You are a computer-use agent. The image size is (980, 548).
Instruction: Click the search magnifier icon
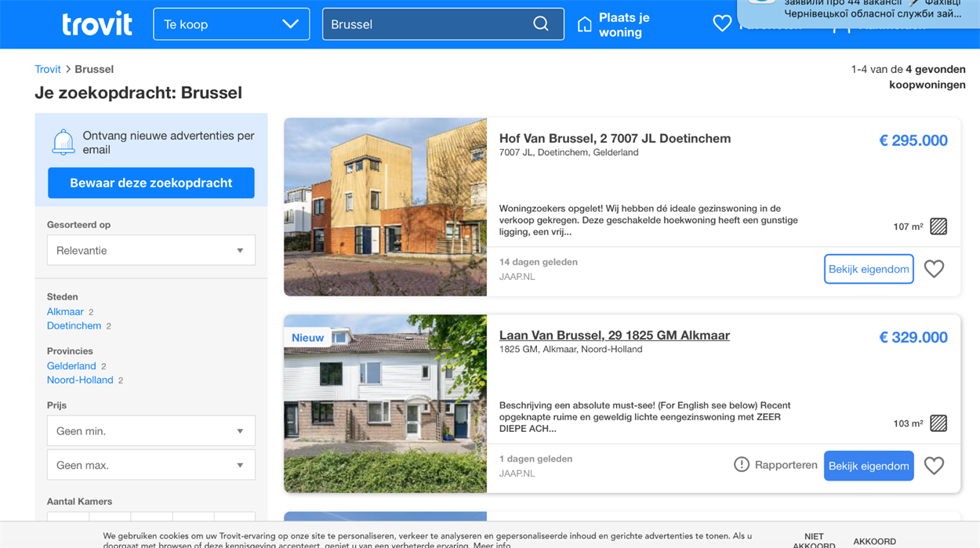coord(541,24)
